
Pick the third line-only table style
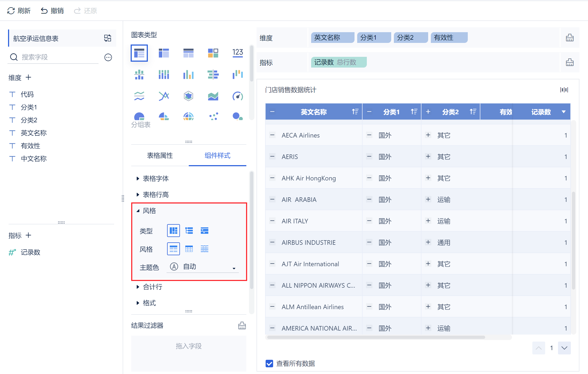pos(205,249)
